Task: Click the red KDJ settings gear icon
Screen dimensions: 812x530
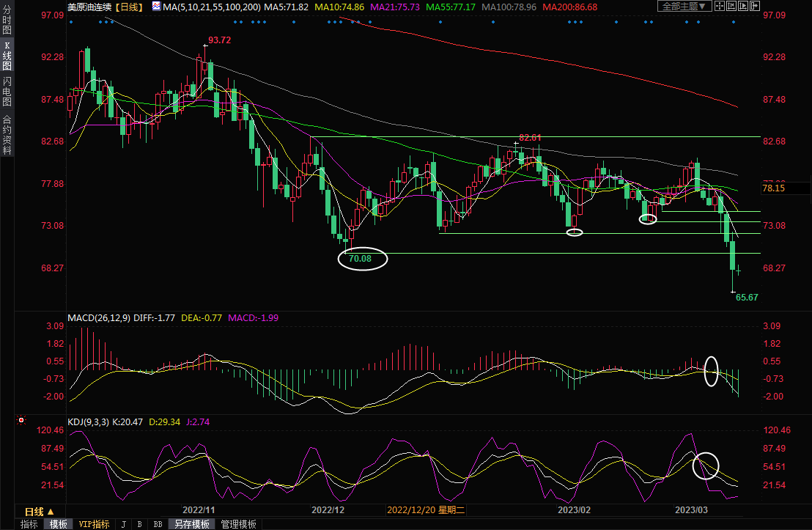Action: pos(21,421)
